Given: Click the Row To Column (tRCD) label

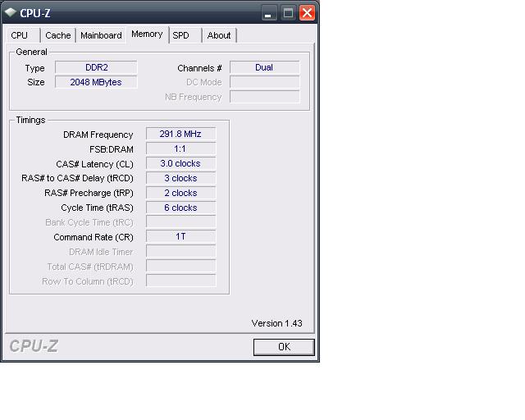Looking at the screenshot, I should point(88,281).
